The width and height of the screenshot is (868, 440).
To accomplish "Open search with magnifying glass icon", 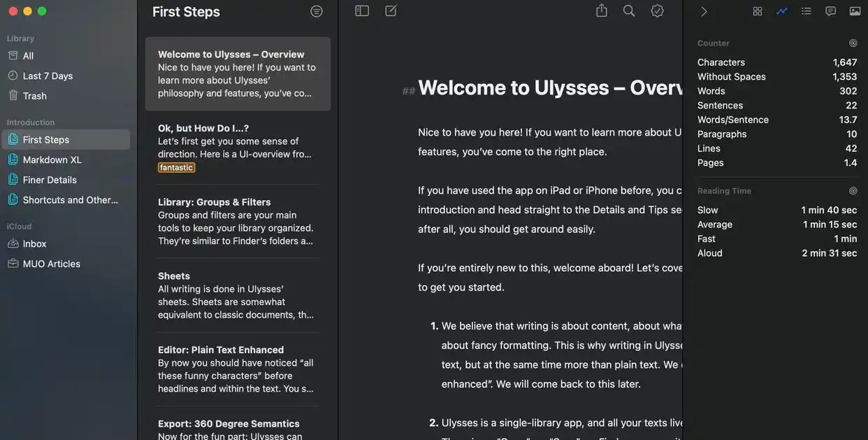I will (629, 10).
